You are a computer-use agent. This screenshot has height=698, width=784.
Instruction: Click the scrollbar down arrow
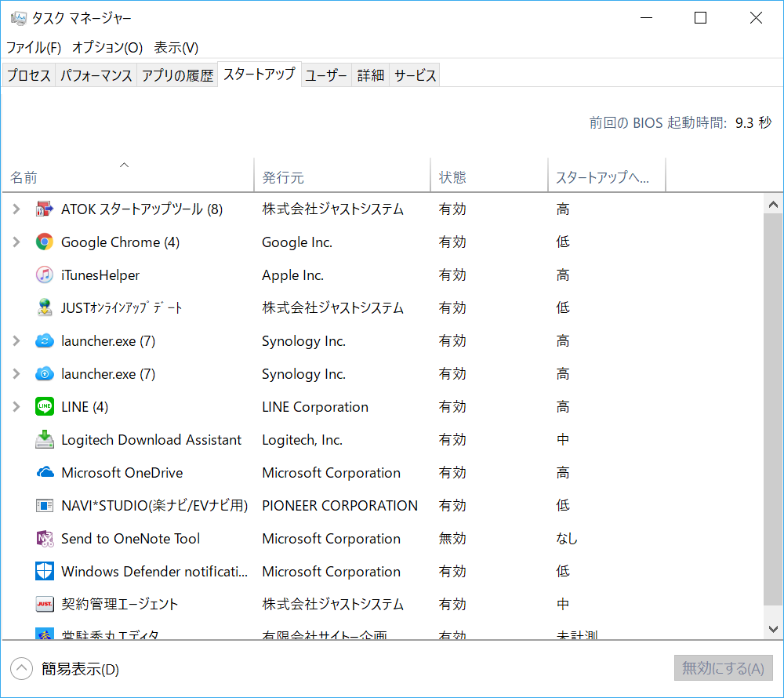coord(773,629)
